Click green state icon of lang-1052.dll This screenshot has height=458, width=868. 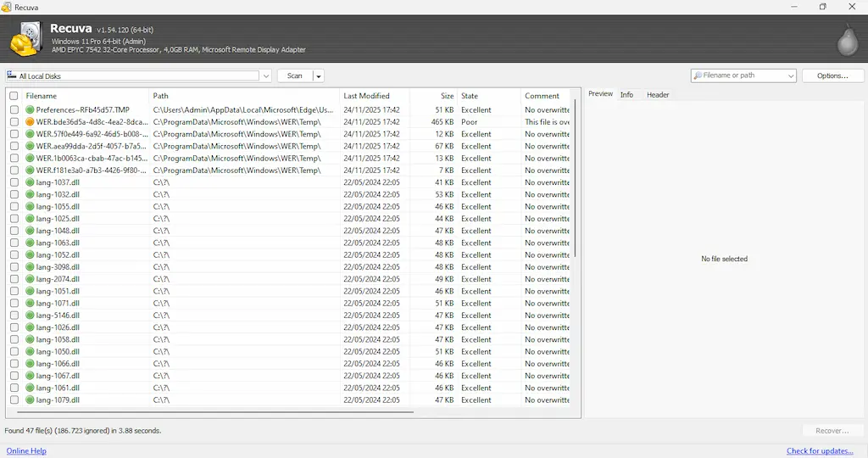pos(30,254)
